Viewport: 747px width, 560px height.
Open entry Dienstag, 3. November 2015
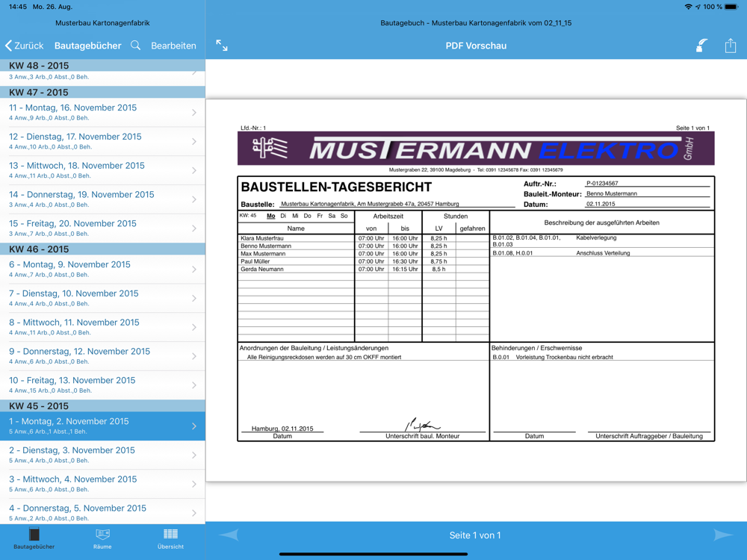[x=102, y=455]
